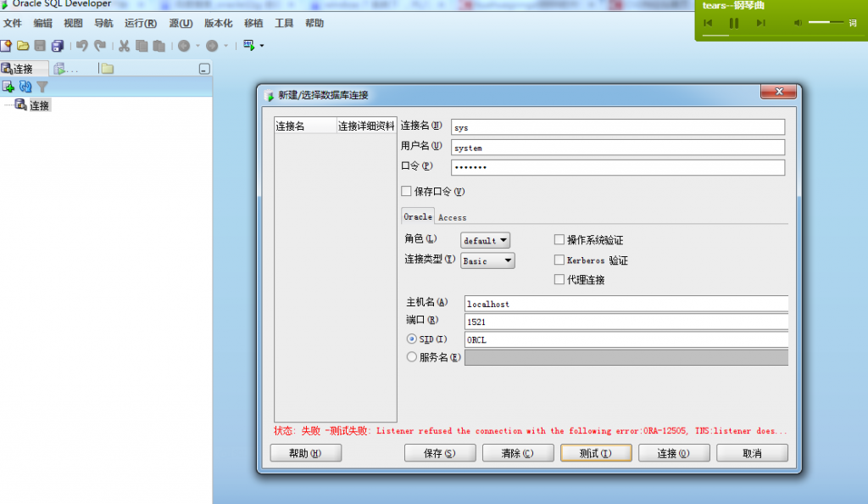This screenshot has height=504, width=868.
Task: Select the SID radio button
Action: coord(411,339)
